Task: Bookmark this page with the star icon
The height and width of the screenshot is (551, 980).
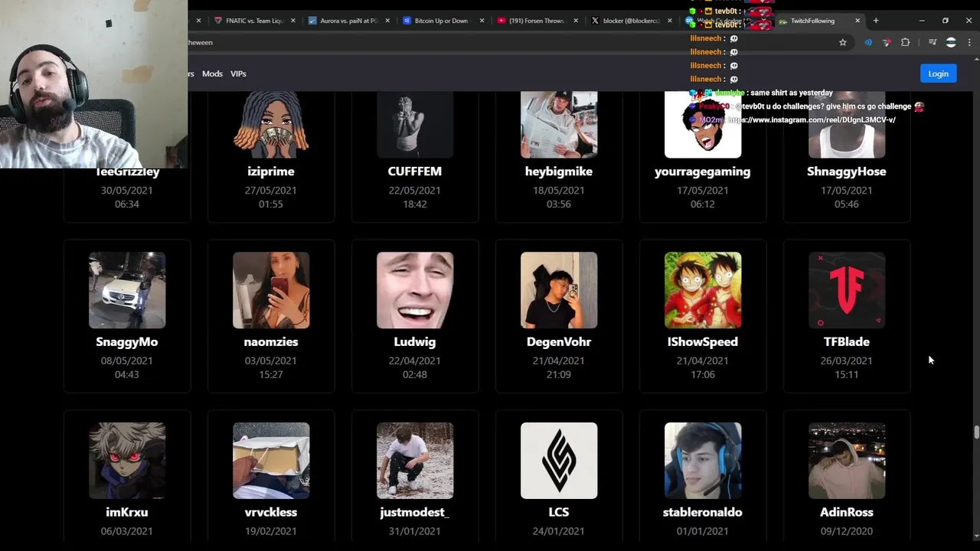Action: pyautogui.click(x=843, y=43)
